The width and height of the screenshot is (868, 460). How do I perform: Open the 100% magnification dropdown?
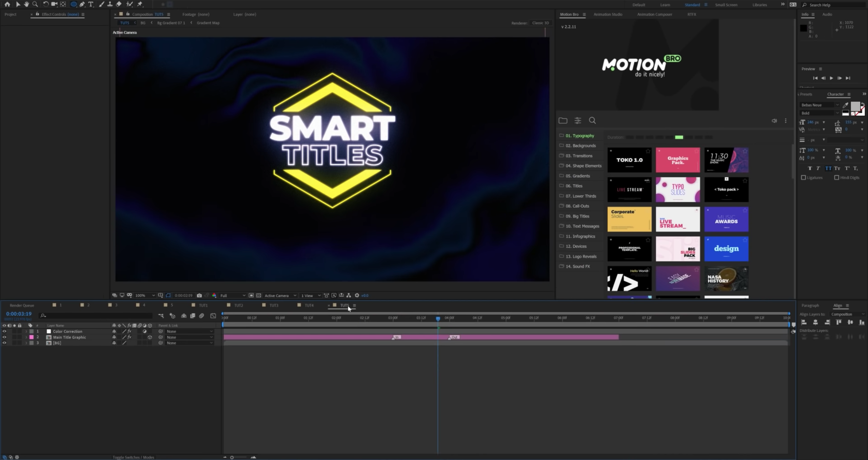pyautogui.click(x=145, y=295)
